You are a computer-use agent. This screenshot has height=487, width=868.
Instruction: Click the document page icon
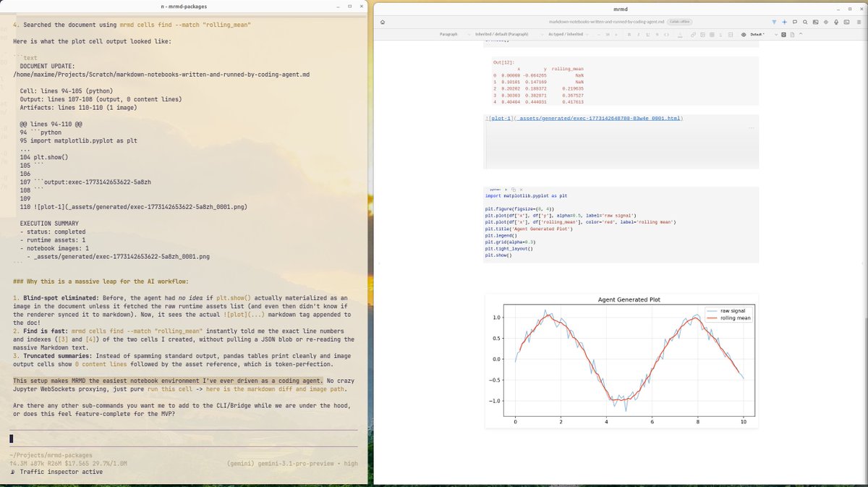(x=792, y=35)
